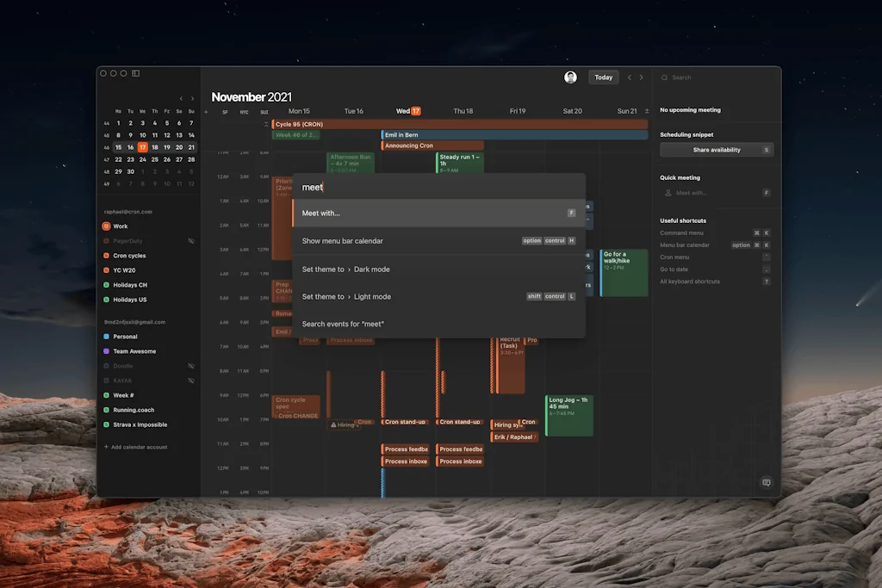
Task: Click the purple swatch next to Team Awesome
Action: [106, 351]
